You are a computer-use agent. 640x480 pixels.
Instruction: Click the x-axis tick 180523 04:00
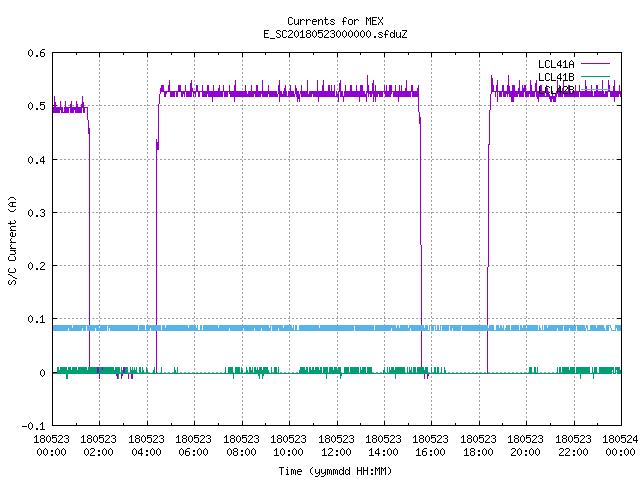point(146,446)
